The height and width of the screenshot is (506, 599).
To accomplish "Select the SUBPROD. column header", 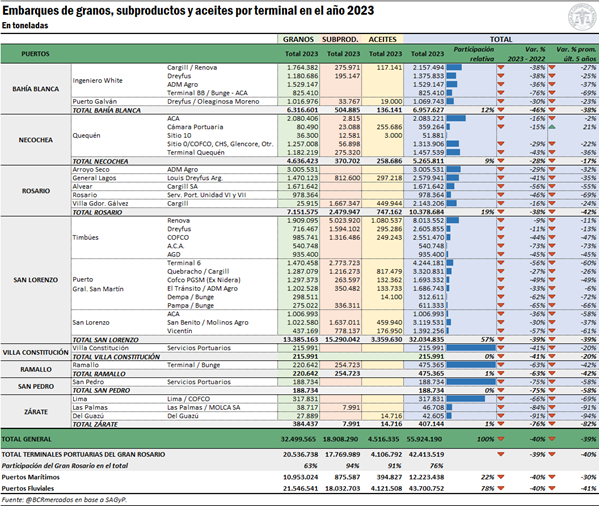I will click(x=340, y=39).
